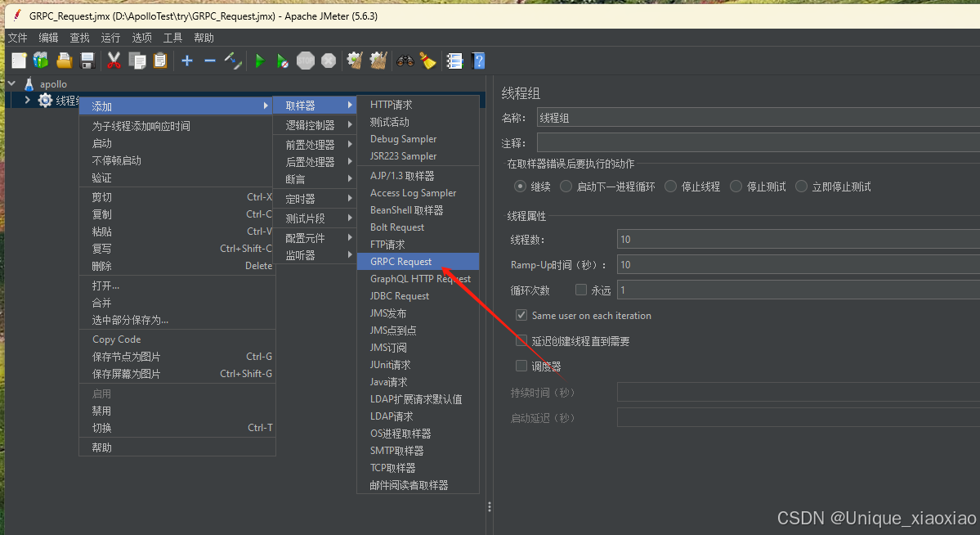The image size is (980, 535).
Task: Open the 定时器 submenu
Action: click(315, 199)
